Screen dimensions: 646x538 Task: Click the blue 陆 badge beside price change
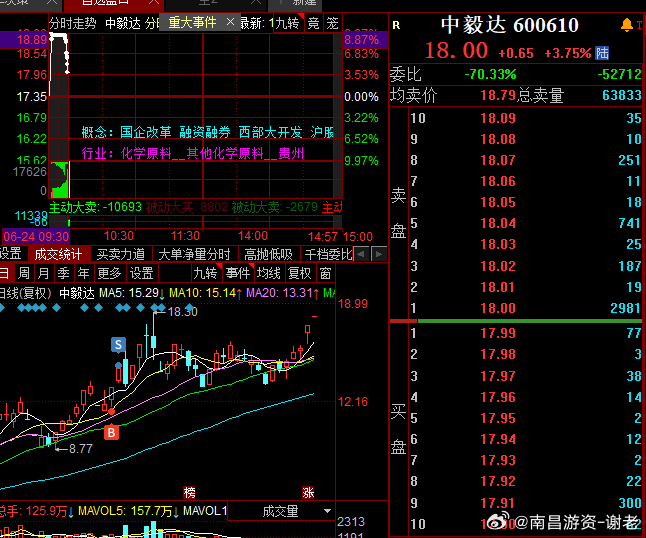pos(602,53)
